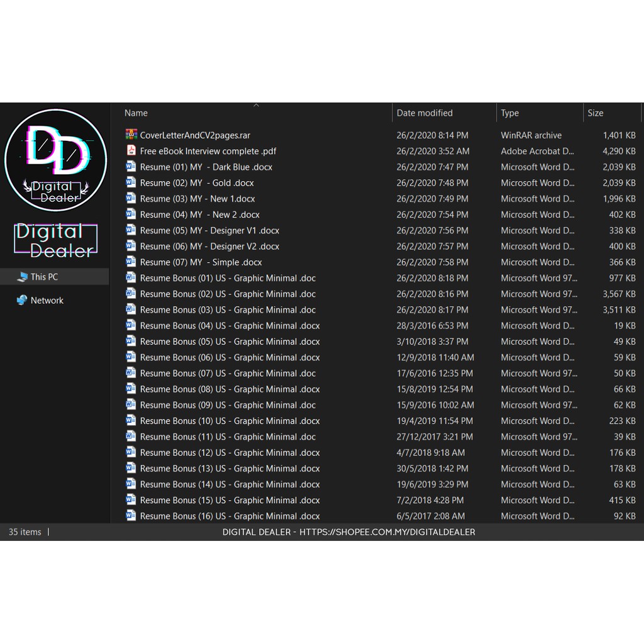644x644 pixels.
Task: Toggle sort direction arrow above Name column
Action: pyautogui.click(x=256, y=106)
